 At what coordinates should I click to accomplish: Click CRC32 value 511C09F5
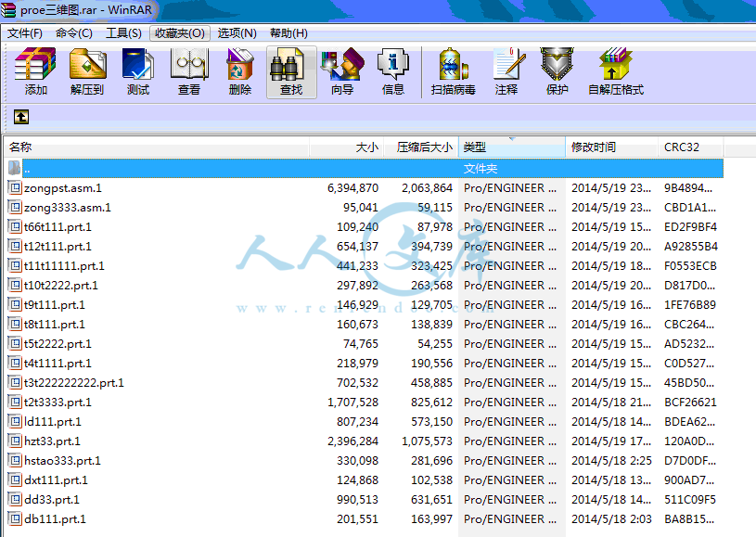[690, 499]
